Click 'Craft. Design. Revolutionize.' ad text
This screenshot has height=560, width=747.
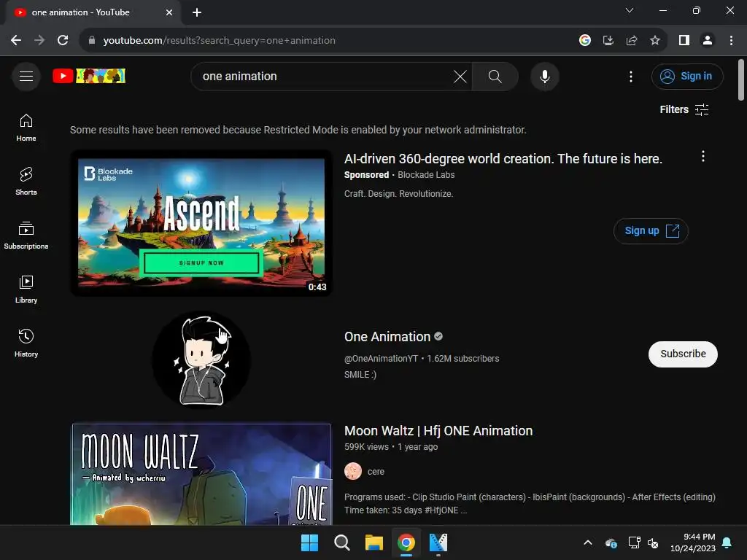(x=399, y=194)
